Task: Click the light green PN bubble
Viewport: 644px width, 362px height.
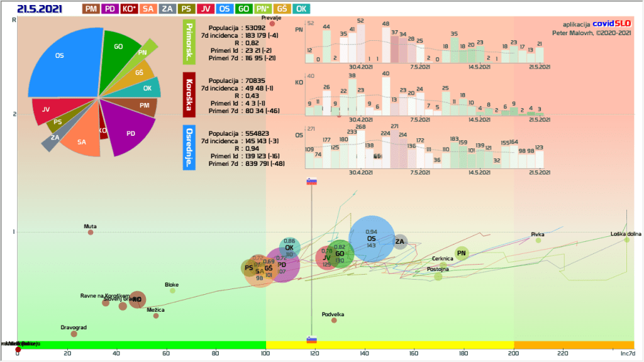Action: [x=462, y=253]
